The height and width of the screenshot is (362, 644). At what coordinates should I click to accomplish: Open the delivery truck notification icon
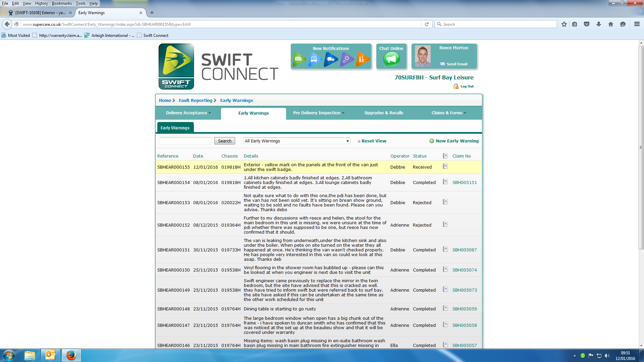331,59
